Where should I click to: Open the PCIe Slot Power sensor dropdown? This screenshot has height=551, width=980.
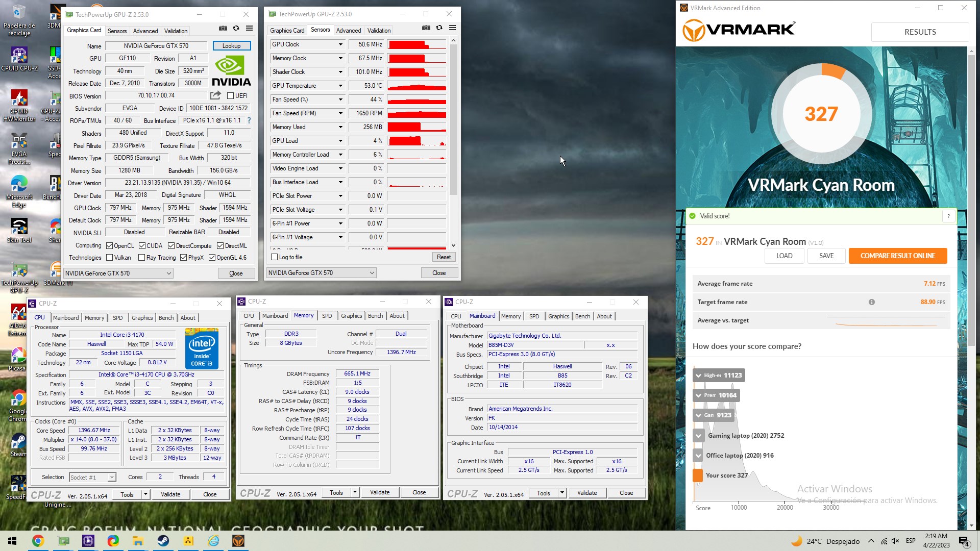point(340,196)
